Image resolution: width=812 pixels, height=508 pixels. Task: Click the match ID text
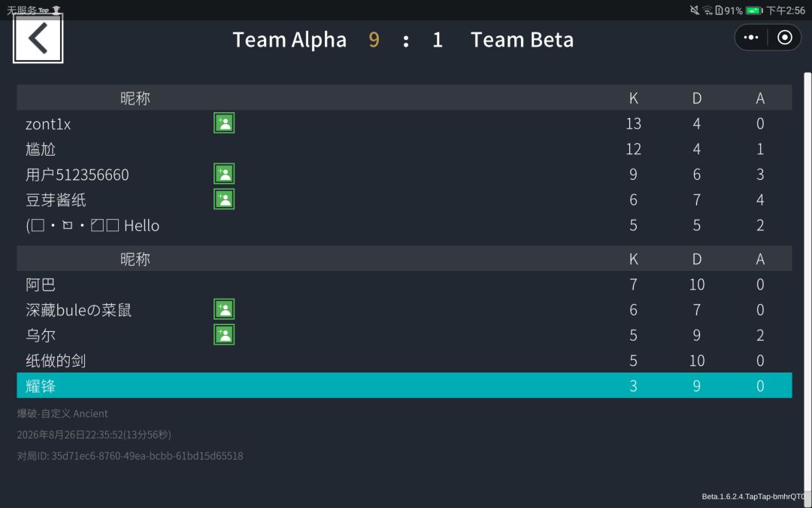(130, 455)
